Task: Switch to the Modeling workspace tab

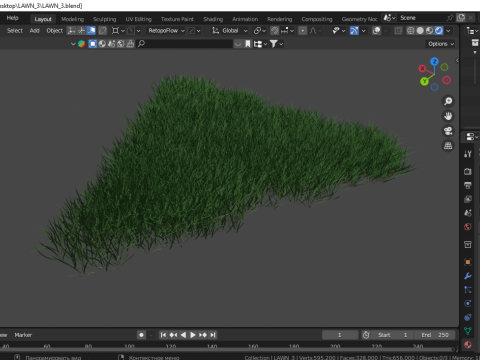Action: pos(72,19)
